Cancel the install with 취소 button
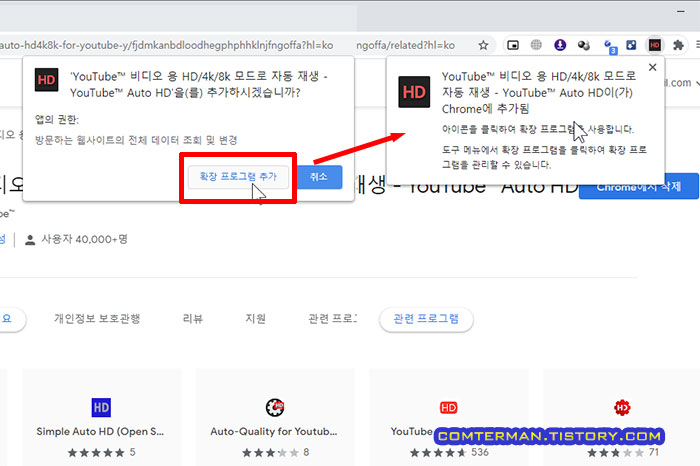700x466 pixels. click(319, 177)
